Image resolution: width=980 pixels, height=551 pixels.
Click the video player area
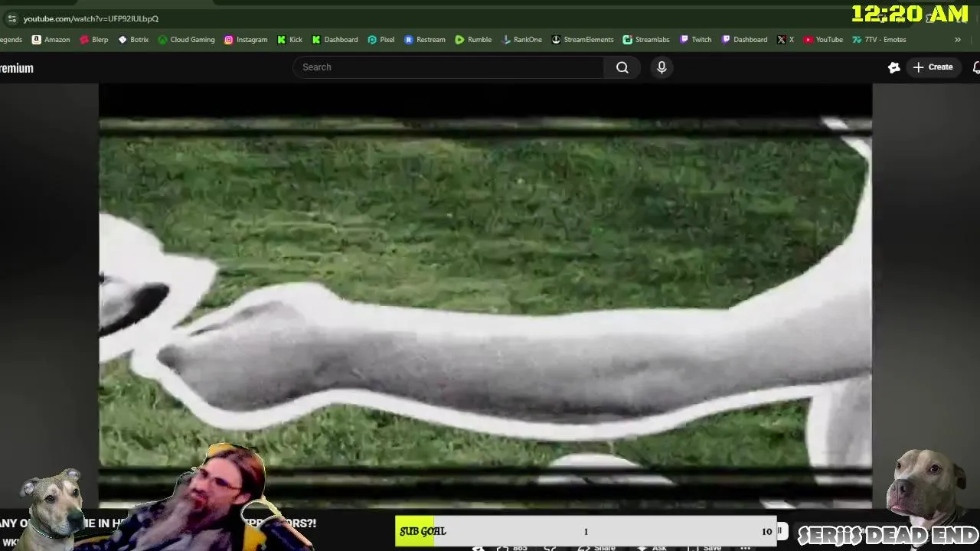tap(485, 295)
